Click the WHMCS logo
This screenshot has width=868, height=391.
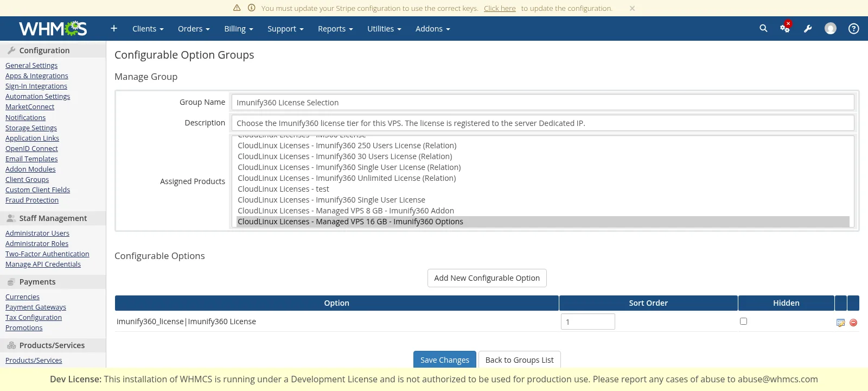pos(53,28)
